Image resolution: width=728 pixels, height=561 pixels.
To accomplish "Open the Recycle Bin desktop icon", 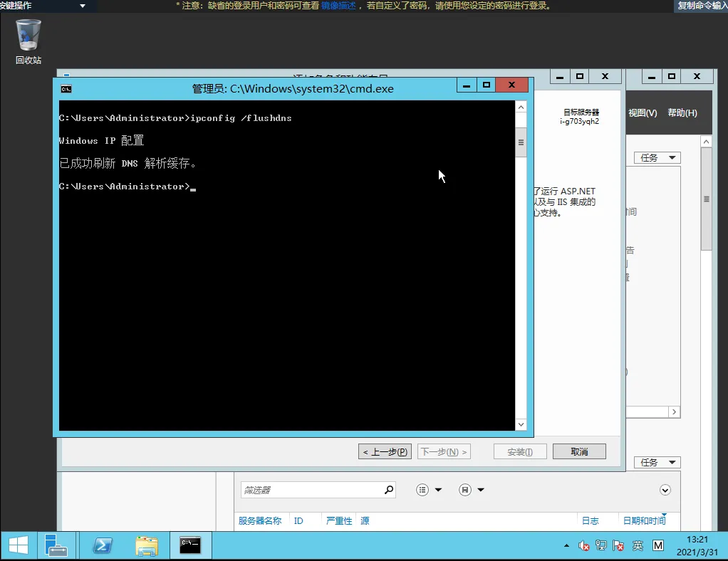I will click(x=28, y=41).
